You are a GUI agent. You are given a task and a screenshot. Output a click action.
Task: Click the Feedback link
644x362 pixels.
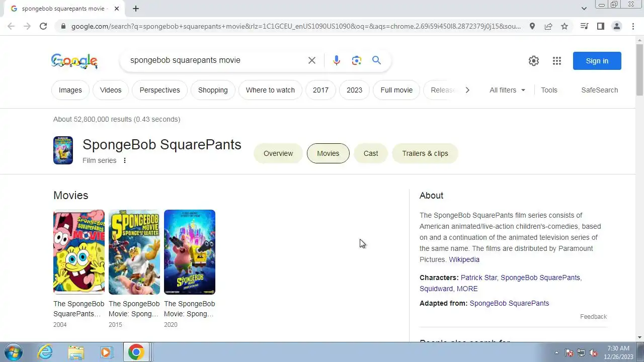593,317
